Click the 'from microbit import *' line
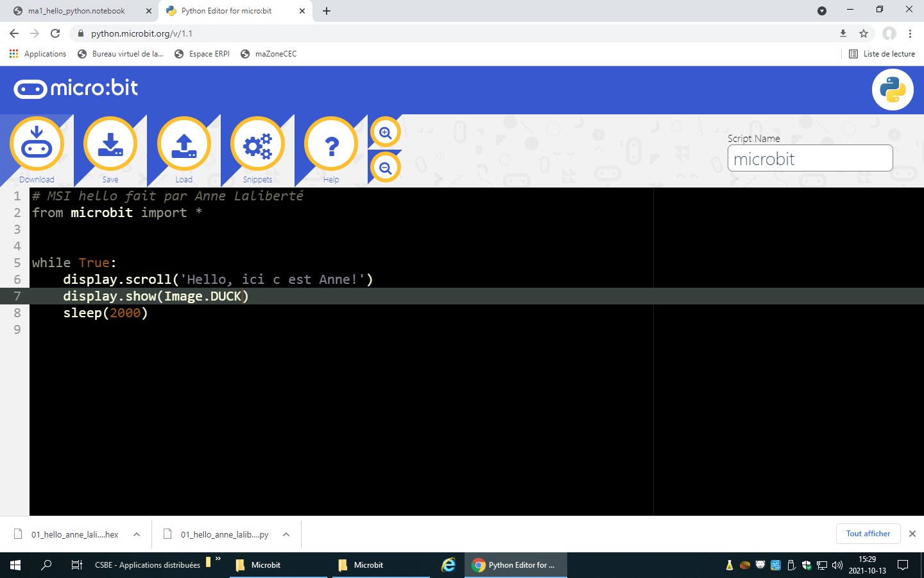 117,213
